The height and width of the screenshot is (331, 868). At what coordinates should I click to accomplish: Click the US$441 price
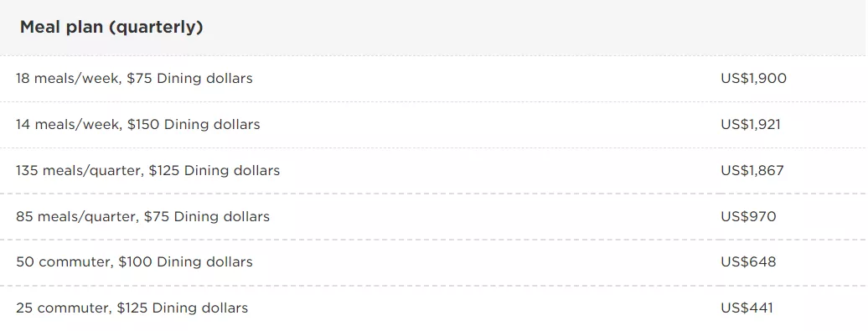point(747,308)
